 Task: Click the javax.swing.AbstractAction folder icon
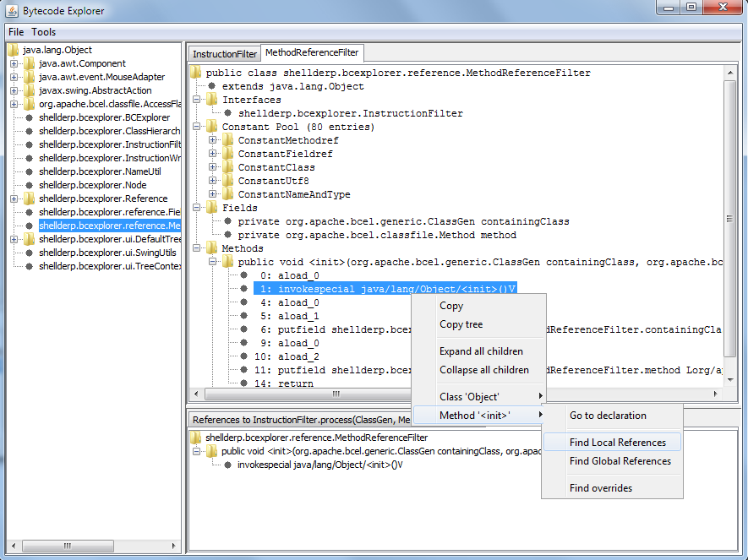click(29, 90)
